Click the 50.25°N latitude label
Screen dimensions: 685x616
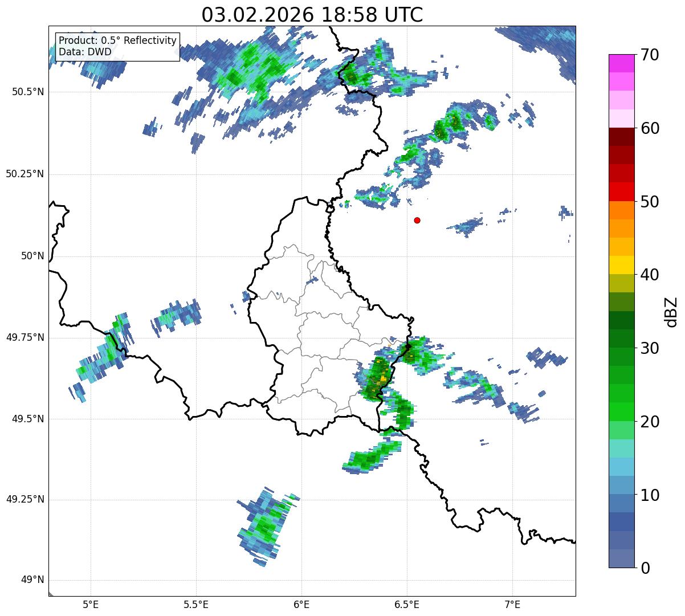pos(25,174)
